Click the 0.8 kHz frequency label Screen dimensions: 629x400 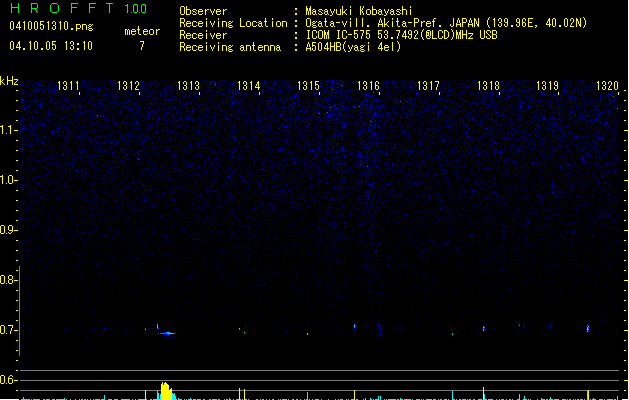pos(9,280)
